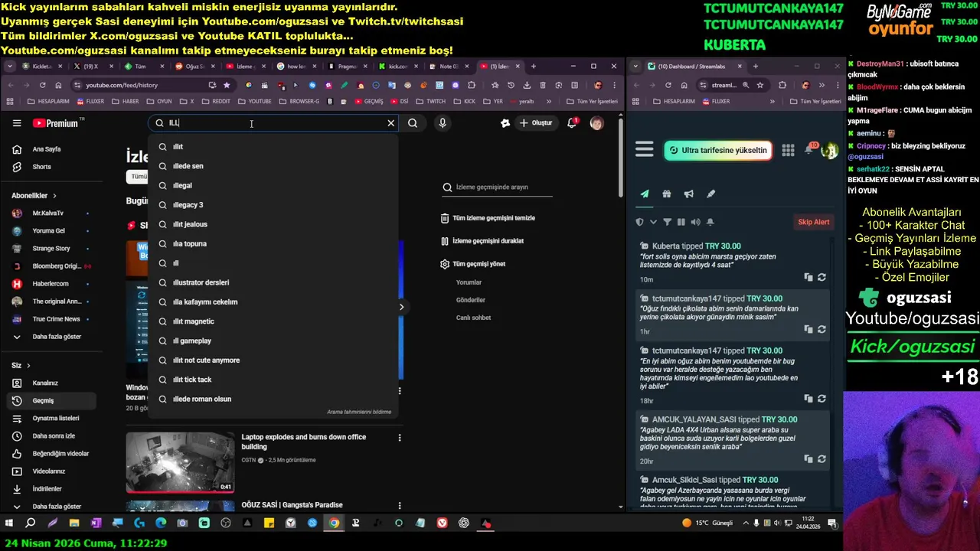Open HESAPLARIM bookmark folder in YouTube window

pyautogui.click(x=47, y=101)
